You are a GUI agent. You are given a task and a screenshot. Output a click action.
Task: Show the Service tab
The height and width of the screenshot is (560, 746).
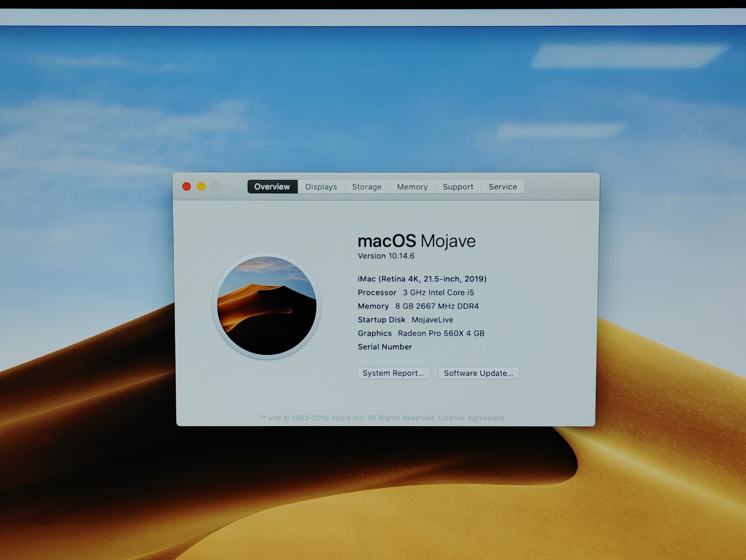click(x=502, y=187)
